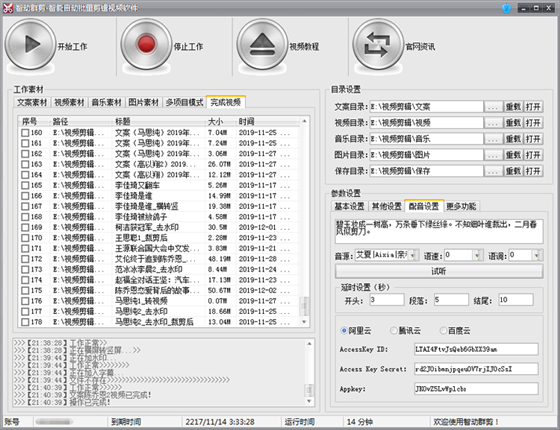Switch to the 视频素材 tab
Screen dimensions: 560x430
tap(69, 102)
